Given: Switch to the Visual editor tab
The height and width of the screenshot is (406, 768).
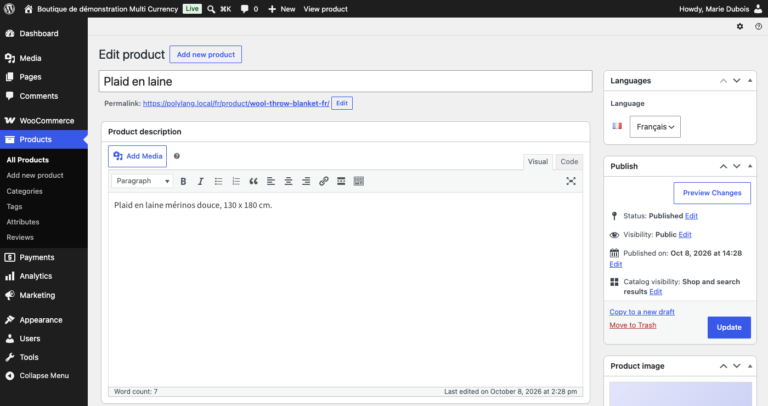Looking at the screenshot, I should click(538, 162).
